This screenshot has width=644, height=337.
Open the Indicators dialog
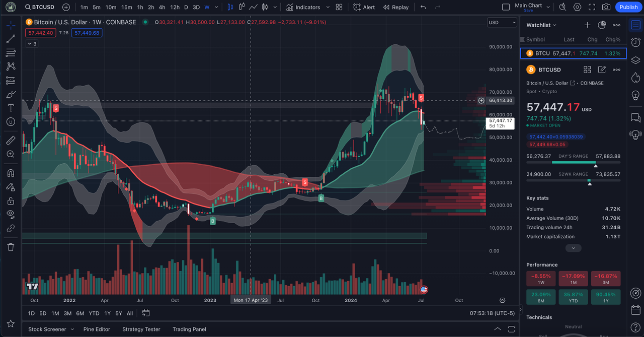point(303,7)
